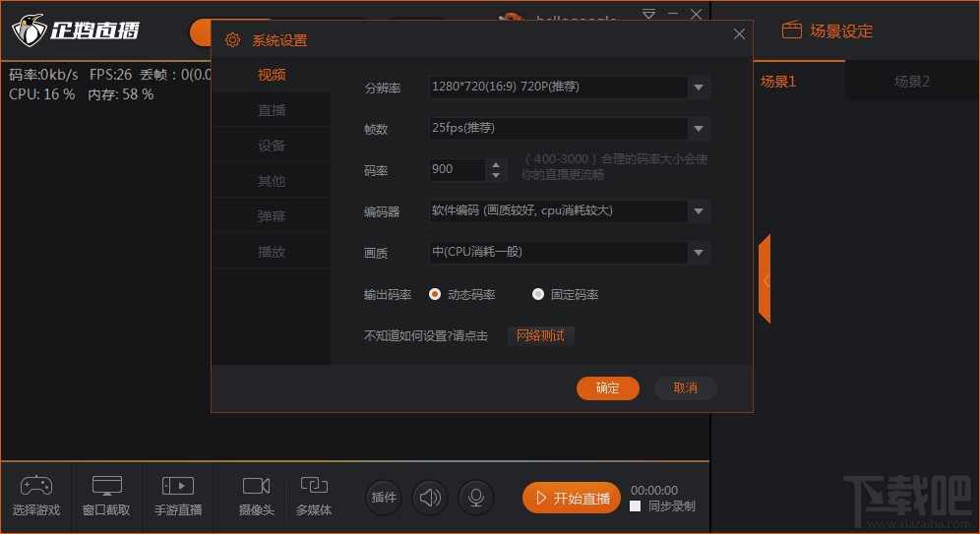
Task: Decrease the 码率 value with down arrow
Action: [x=496, y=175]
